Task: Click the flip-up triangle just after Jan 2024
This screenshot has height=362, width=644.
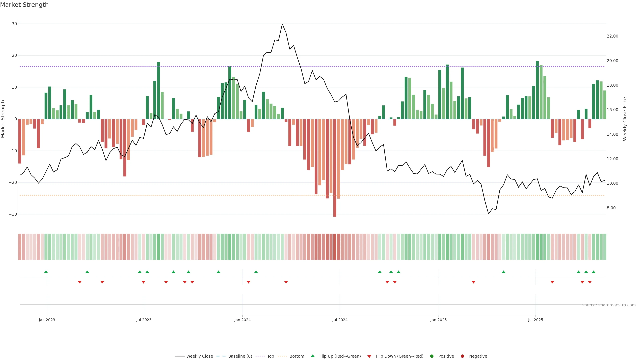Action: coord(256,272)
